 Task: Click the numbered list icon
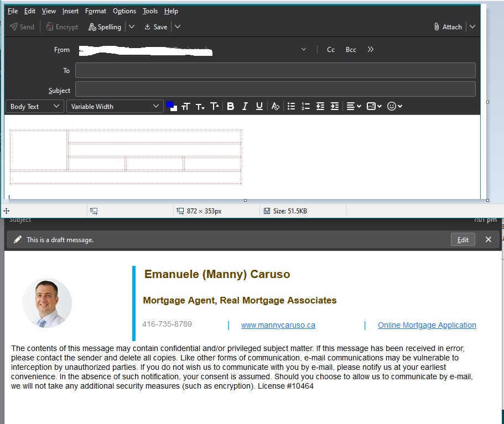click(x=305, y=106)
